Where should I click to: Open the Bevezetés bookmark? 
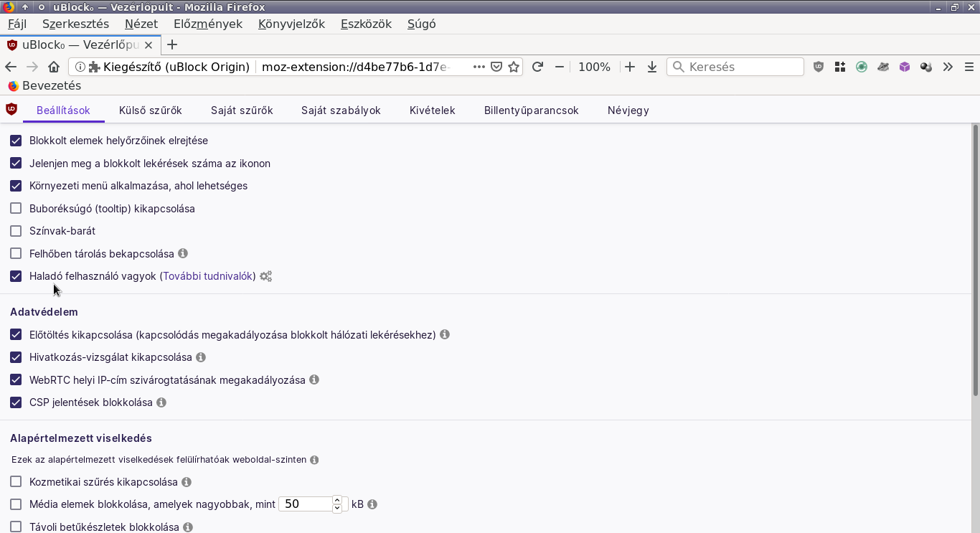[44, 85]
